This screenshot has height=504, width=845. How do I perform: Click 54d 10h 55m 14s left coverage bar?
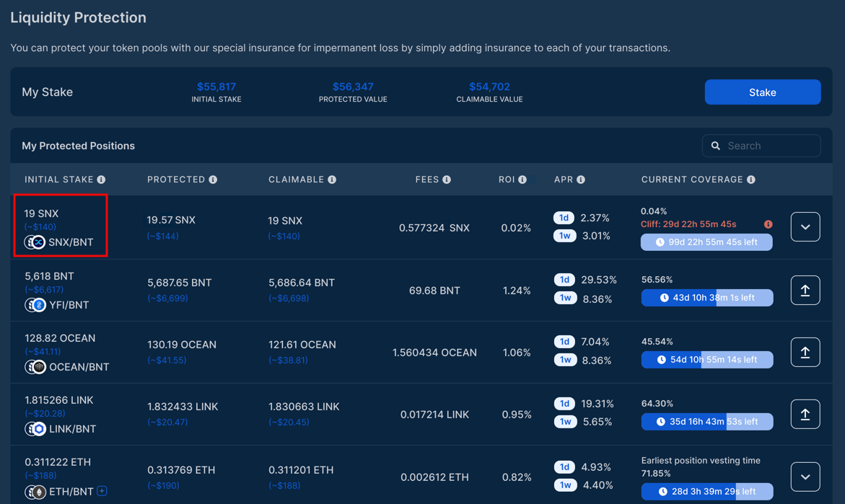(707, 360)
